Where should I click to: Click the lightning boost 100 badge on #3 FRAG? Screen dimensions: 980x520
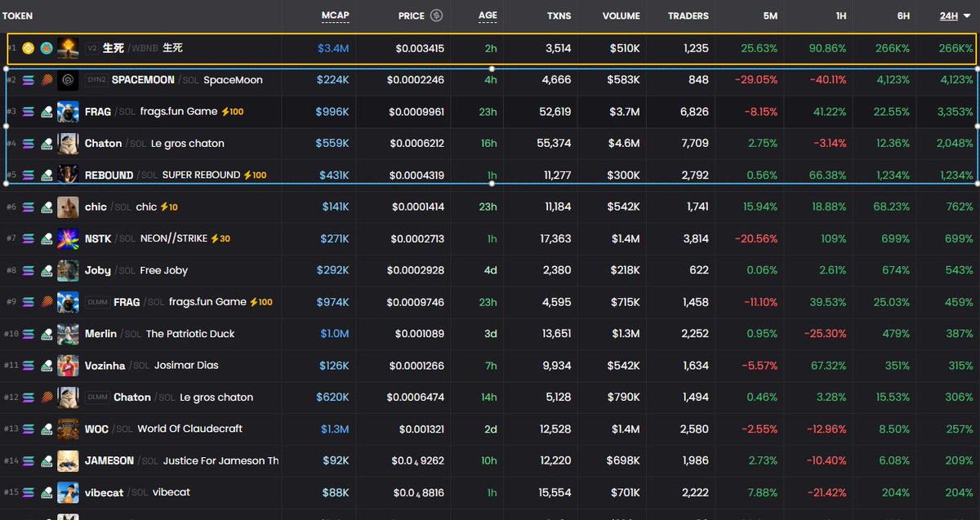click(233, 112)
